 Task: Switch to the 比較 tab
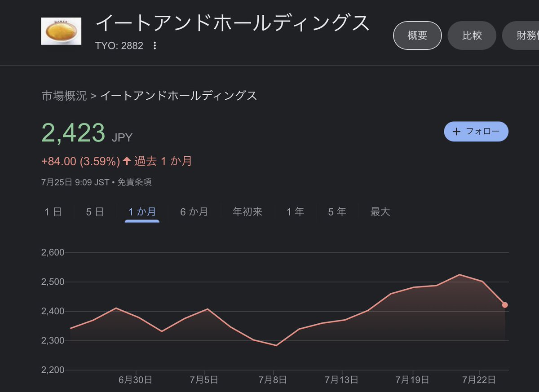click(472, 35)
